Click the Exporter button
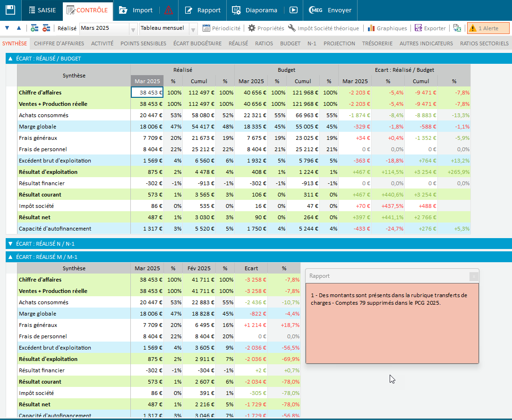Viewport: 512px width, 420px height. [430, 28]
